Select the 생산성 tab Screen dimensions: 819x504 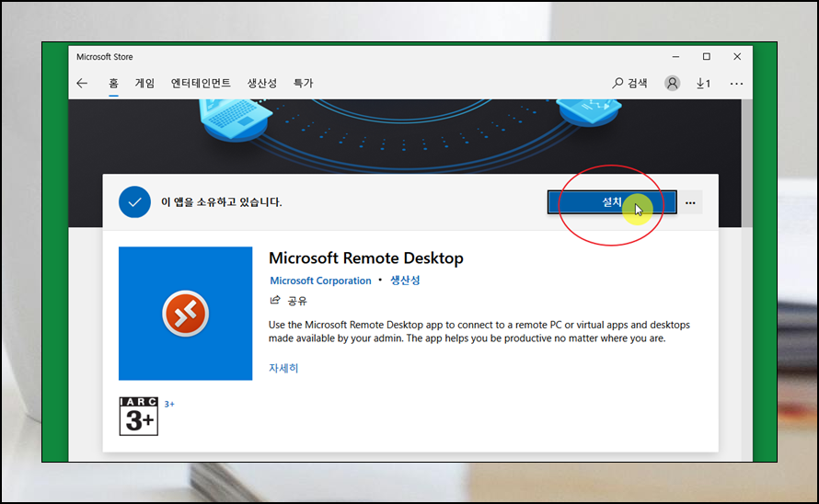261,83
